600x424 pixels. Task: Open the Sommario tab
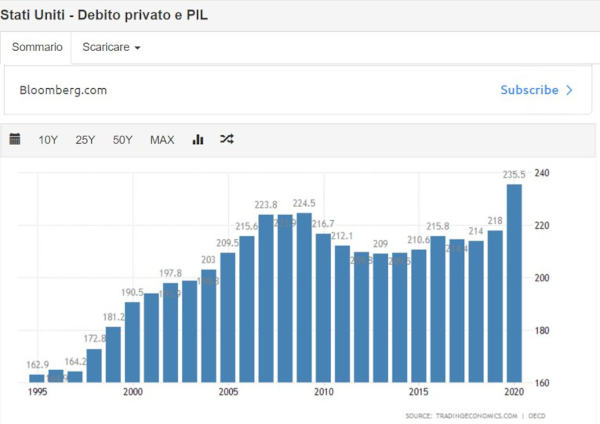click(37, 47)
